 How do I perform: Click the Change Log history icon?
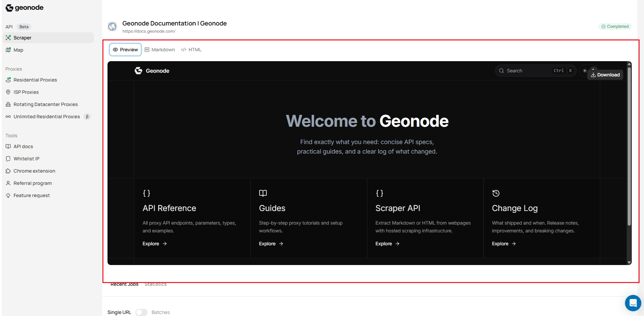[496, 193]
